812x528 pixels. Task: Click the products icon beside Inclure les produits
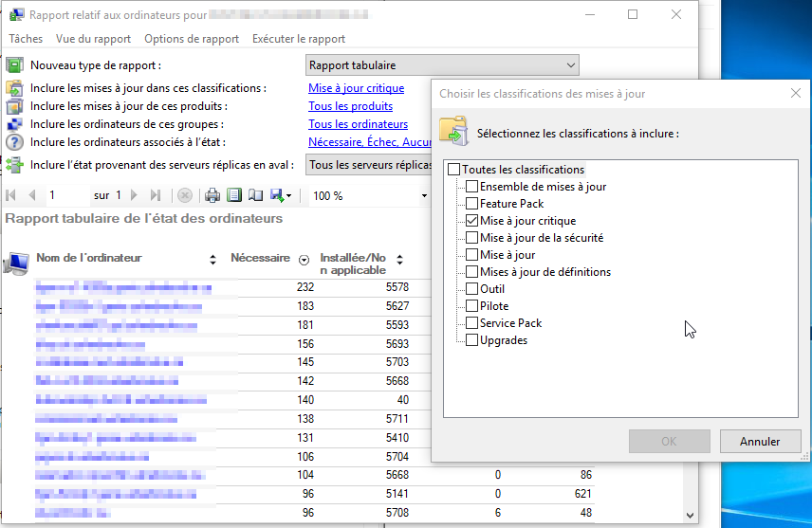(14, 106)
